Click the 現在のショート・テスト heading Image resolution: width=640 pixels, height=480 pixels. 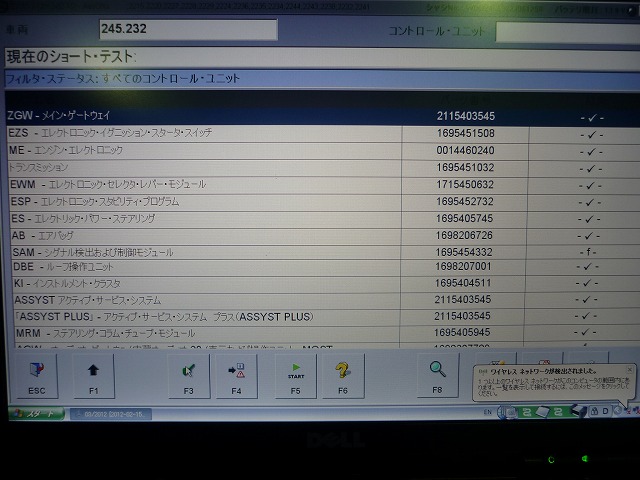point(71,57)
